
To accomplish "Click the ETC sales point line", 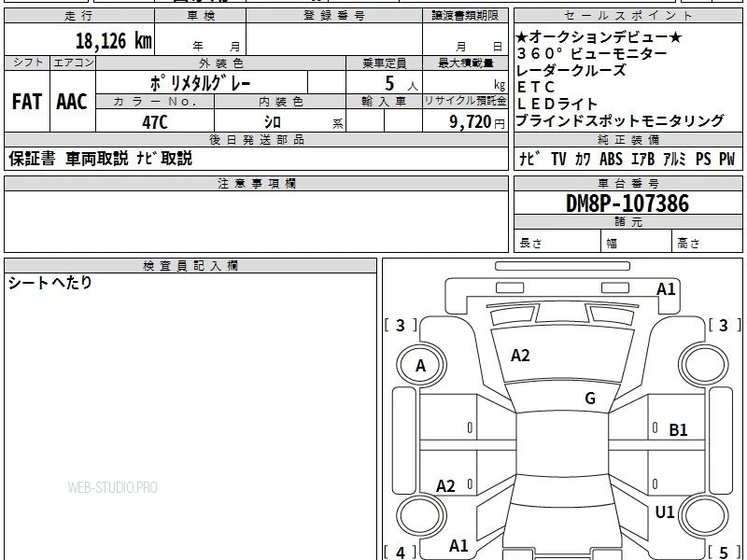I will [536, 87].
